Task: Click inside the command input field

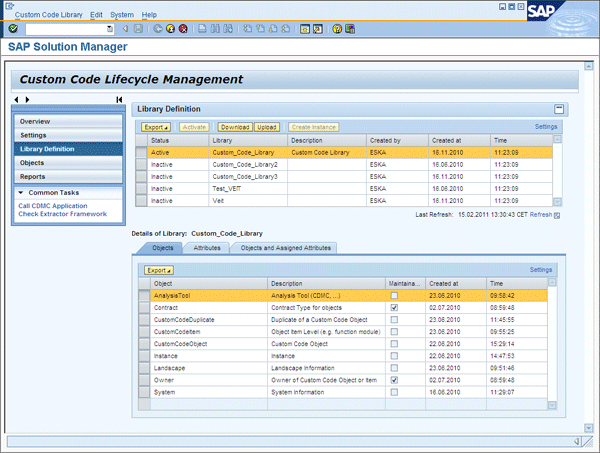Action: pyautogui.click(x=66, y=29)
